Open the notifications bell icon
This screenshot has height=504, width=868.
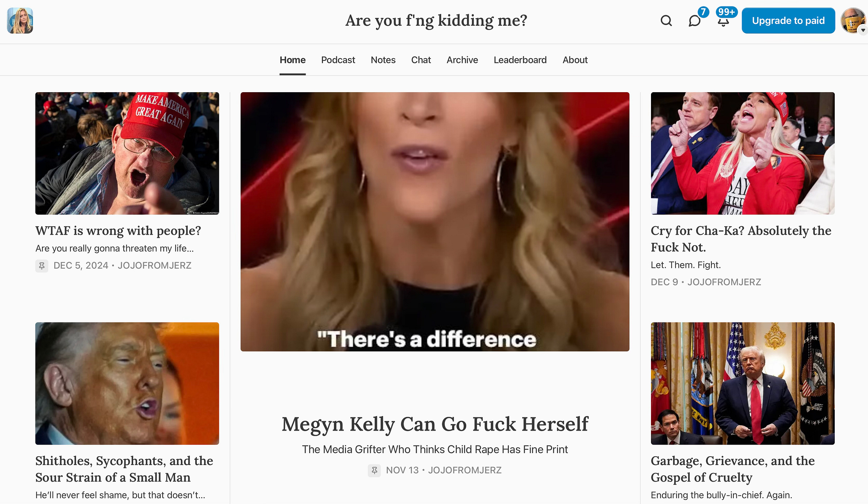[x=723, y=22]
